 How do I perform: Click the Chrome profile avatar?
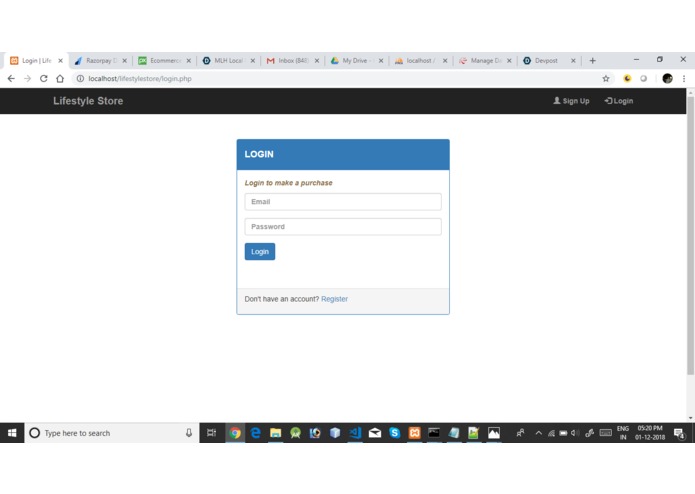(667, 78)
